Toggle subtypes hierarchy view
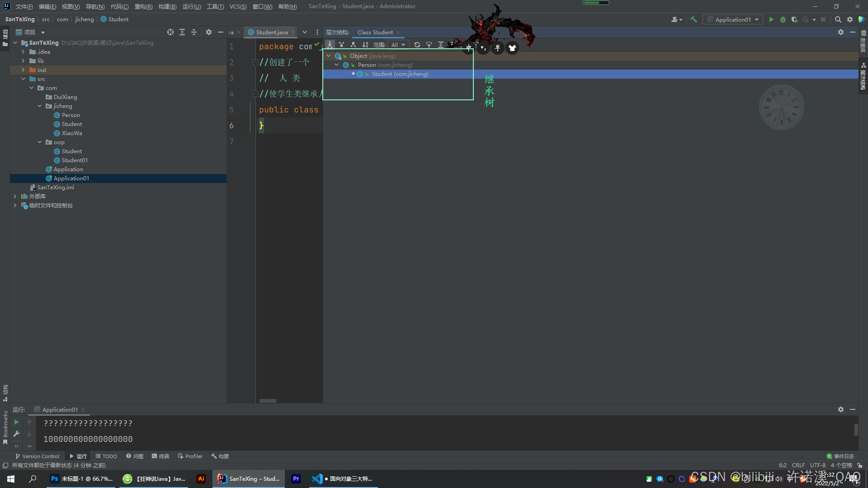The height and width of the screenshot is (488, 868). (x=354, y=45)
